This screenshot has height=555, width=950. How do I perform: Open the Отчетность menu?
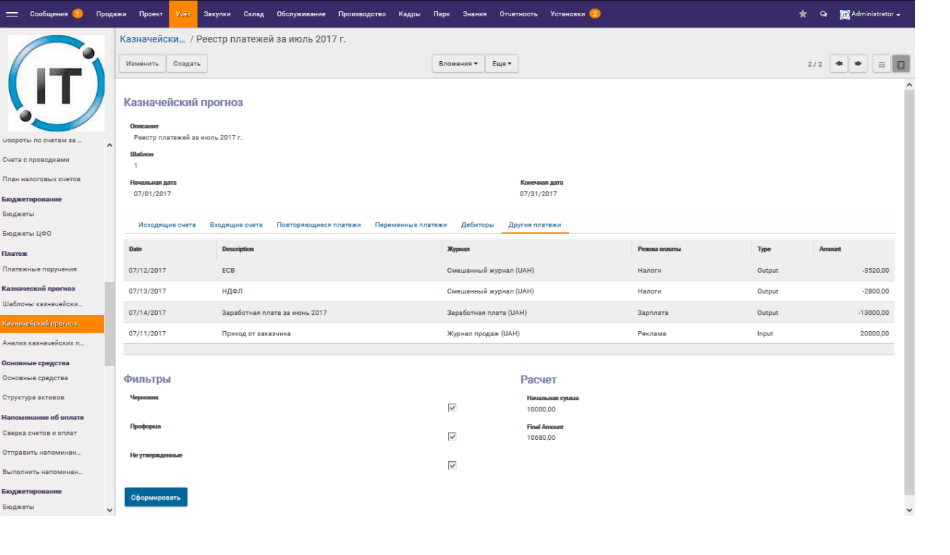(x=519, y=14)
